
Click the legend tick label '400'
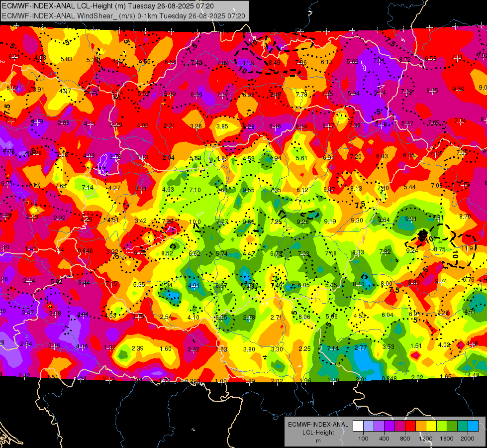(384, 439)
